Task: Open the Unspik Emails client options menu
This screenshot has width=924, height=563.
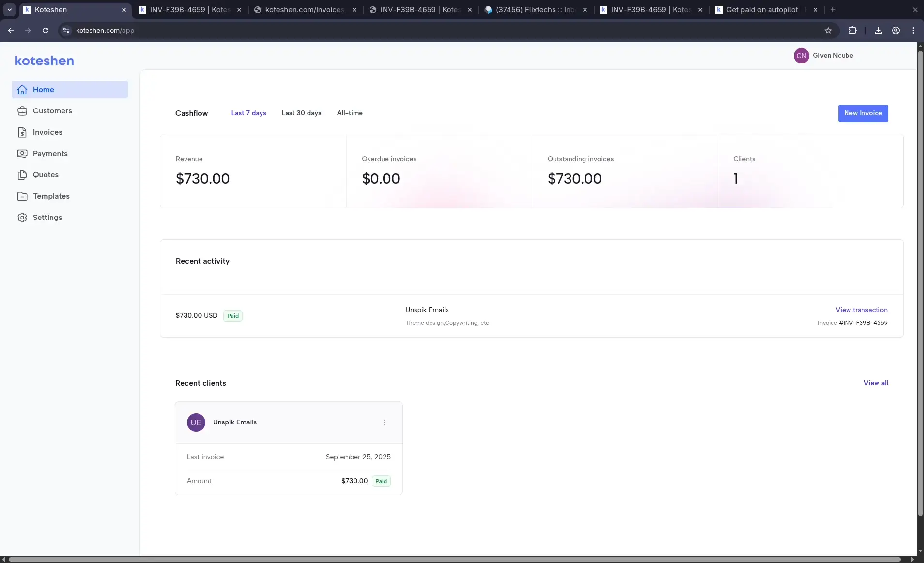Action: 384,422
